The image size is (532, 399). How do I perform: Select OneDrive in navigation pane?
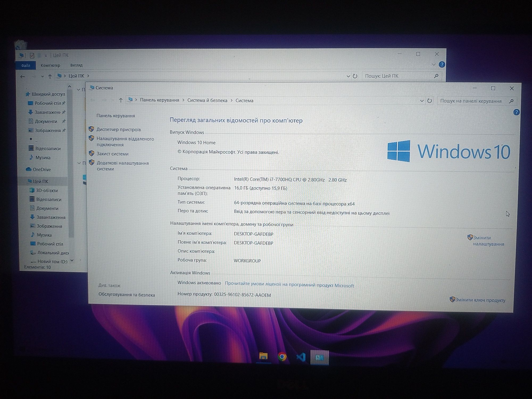pyautogui.click(x=39, y=169)
